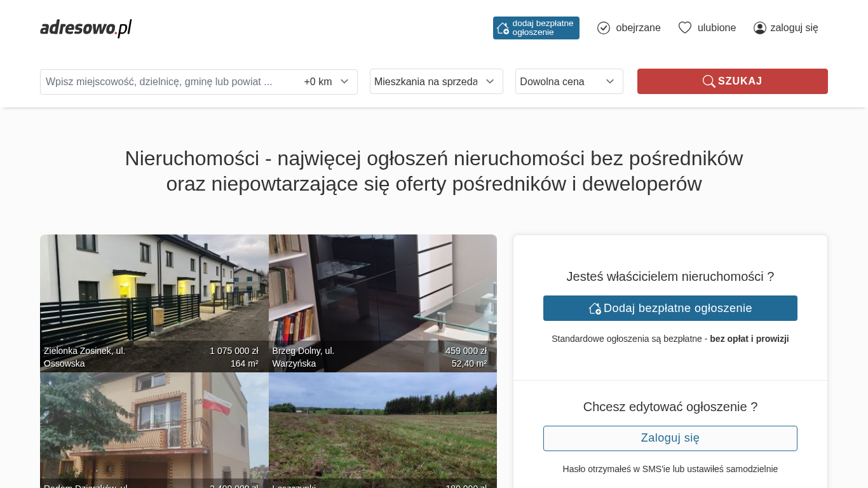868x488 pixels.
Task: Open the land plot listing with field photo
Action: 383,430
